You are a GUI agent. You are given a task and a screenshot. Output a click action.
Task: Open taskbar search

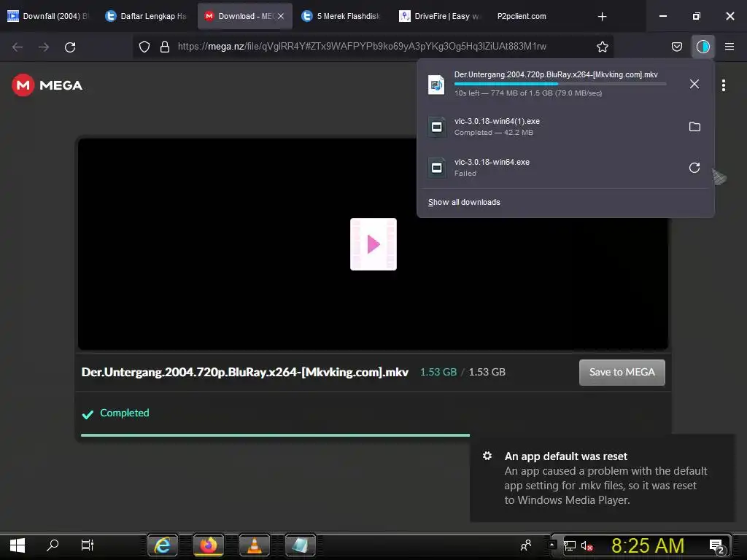53,545
